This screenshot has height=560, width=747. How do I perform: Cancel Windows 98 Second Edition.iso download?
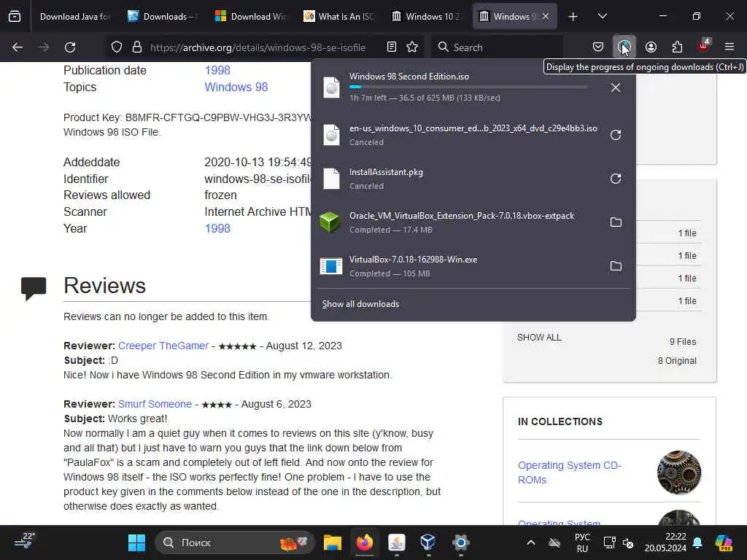(616, 87)
